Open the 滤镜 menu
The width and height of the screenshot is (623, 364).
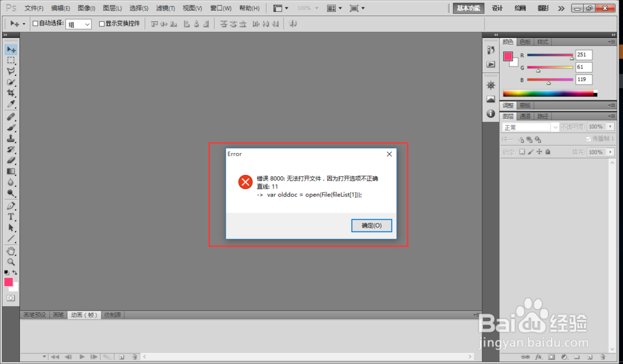(x=165, y=8)
